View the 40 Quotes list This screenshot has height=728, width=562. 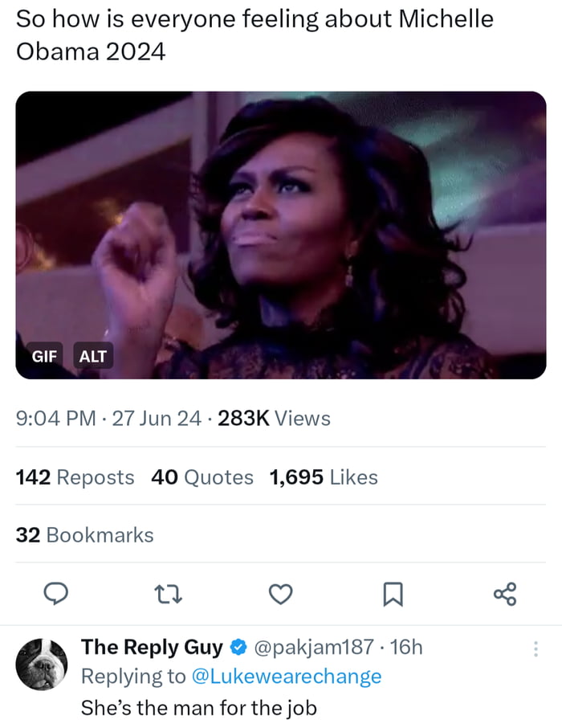tap(202, 477)
